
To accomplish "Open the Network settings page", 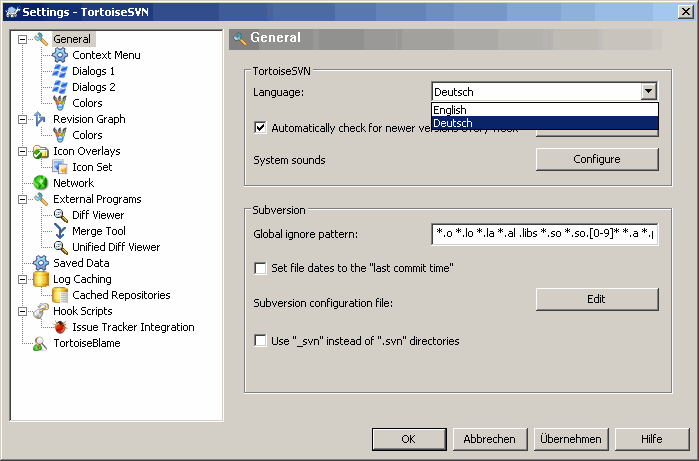I will click(74, 183).
